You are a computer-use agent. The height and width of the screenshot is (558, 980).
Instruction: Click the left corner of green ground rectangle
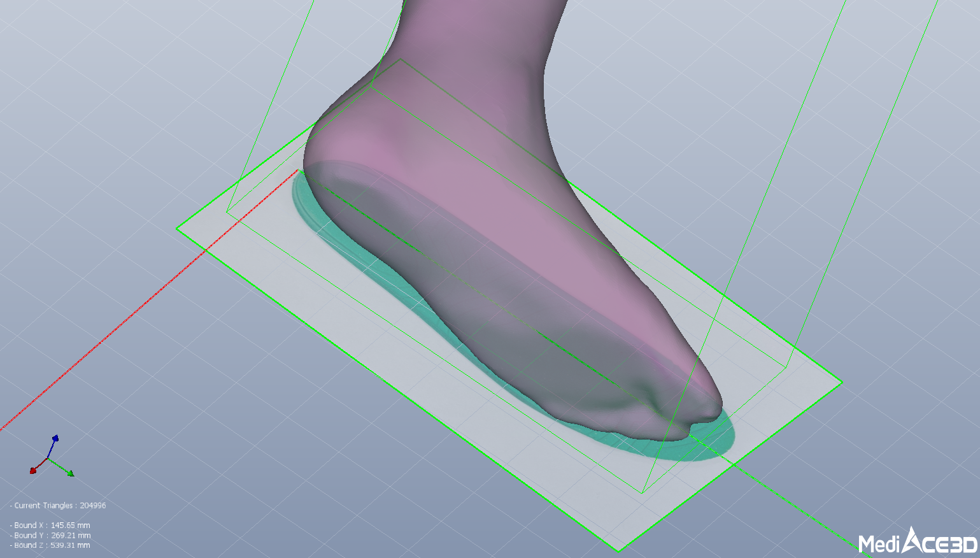(177, 227)
